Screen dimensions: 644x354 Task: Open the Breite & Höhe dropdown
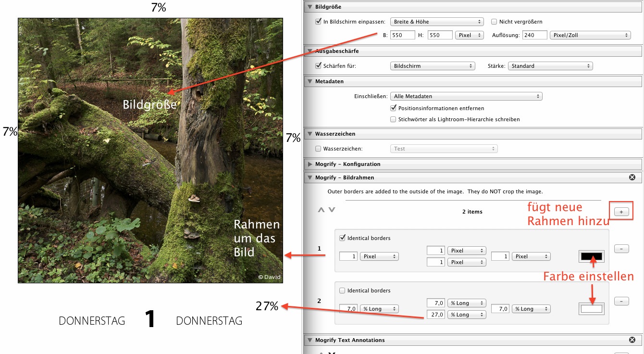(x=436, y=22)
